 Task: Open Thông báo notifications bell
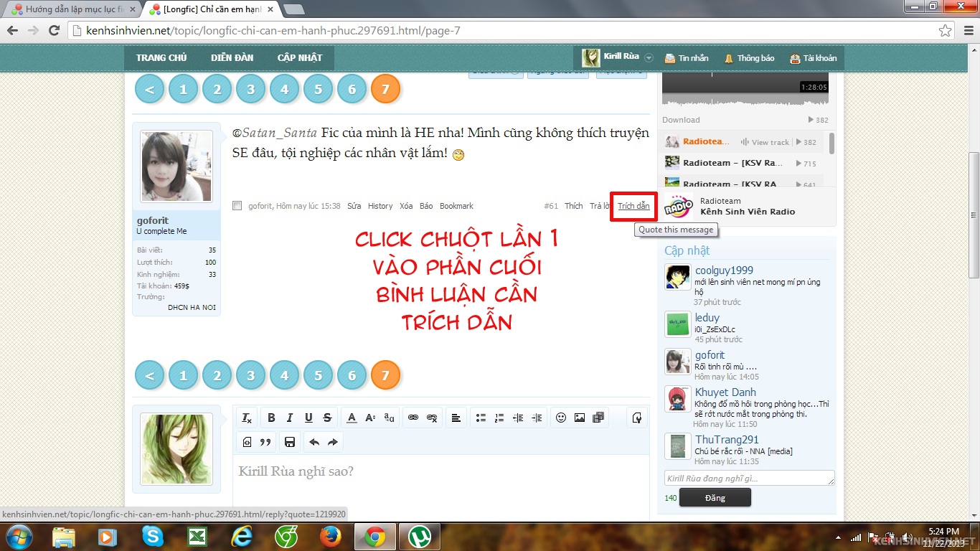[x=749, y=58]
